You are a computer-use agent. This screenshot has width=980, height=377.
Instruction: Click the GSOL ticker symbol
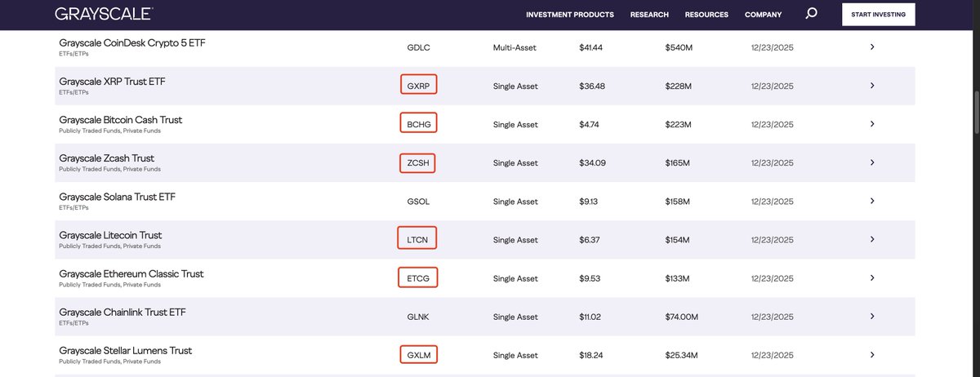418,201
